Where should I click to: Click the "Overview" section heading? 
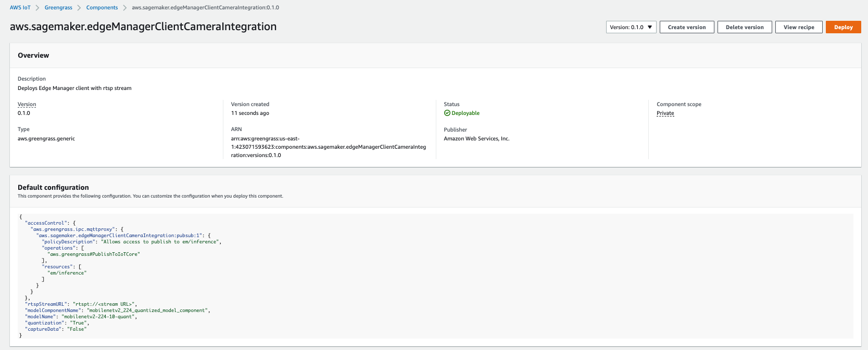tap(33, 56)
